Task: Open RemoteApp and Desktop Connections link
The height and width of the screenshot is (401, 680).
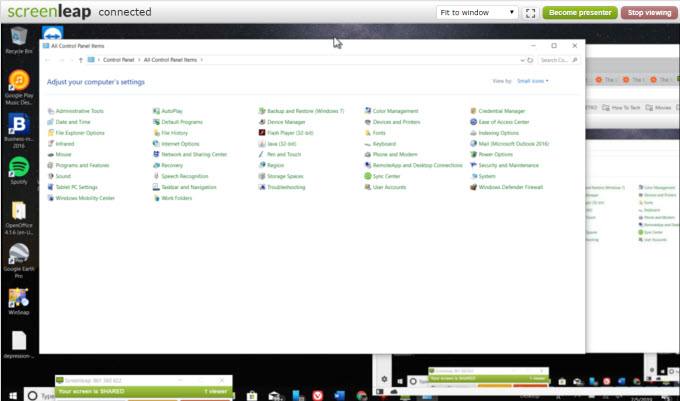Action: (418, 165)
